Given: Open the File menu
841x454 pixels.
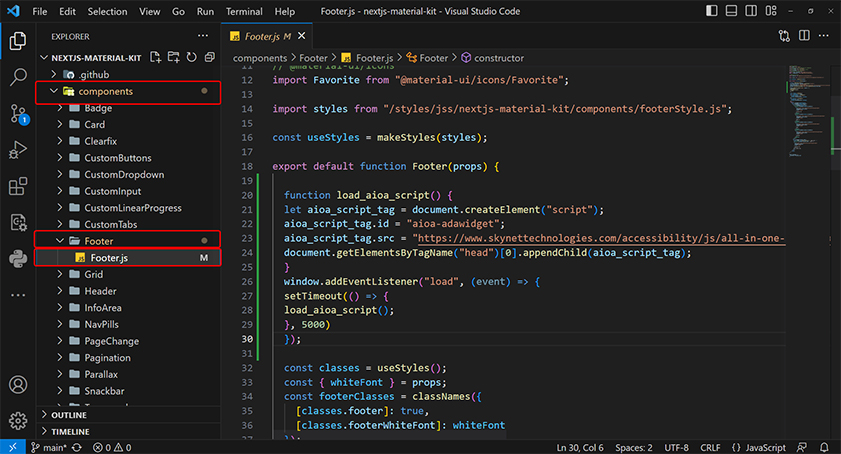Looking at the screenshot, I should click(40, 11).
